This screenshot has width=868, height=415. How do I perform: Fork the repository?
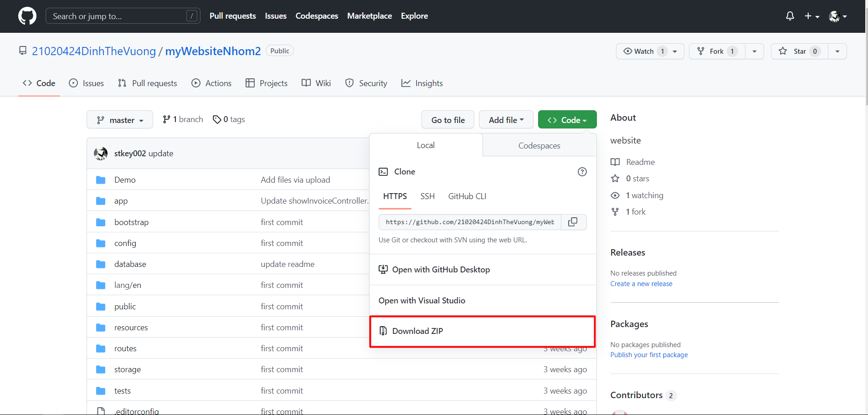716,51
